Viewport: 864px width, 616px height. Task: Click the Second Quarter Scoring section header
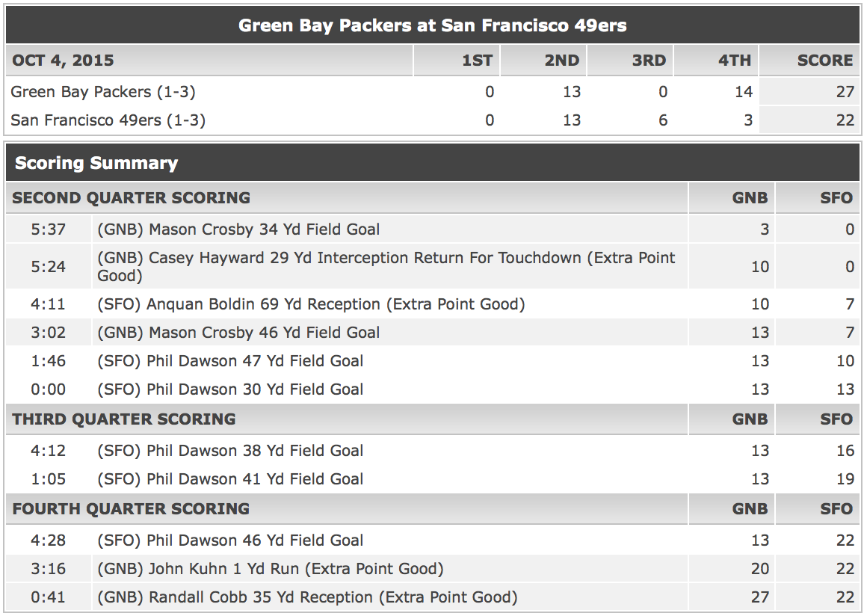click(x=131, y=198)
